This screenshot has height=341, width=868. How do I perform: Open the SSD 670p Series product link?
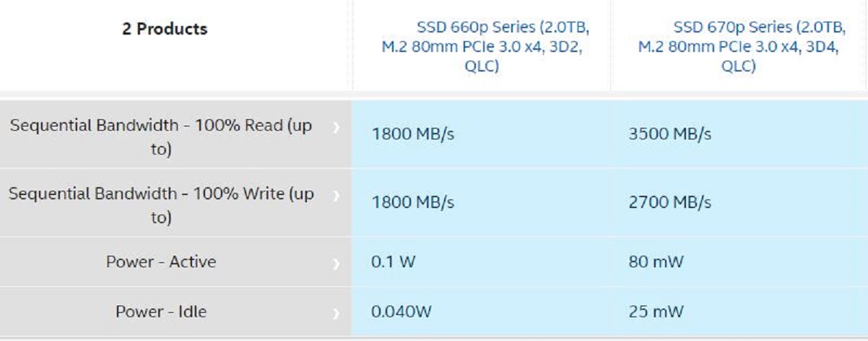click(739, 47)
